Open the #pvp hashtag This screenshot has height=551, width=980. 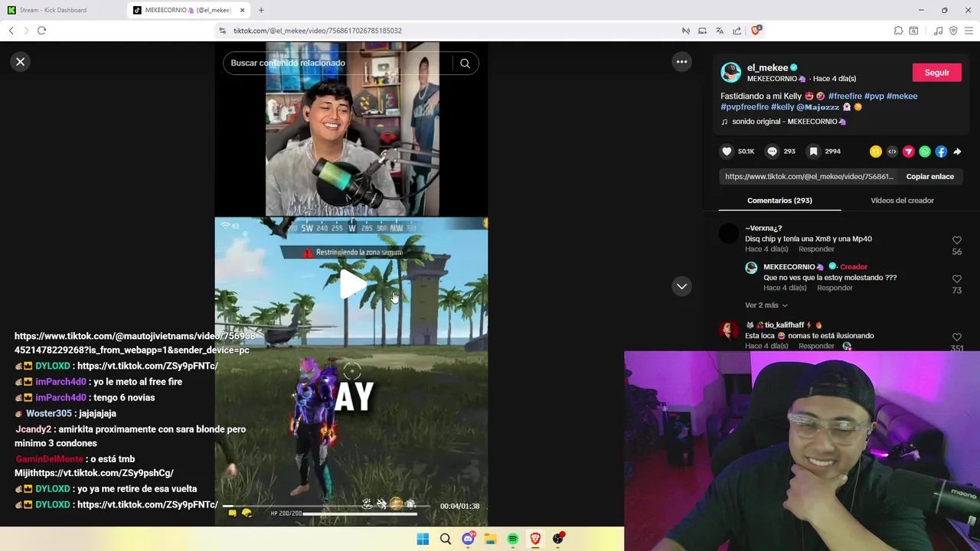click(x=874, y=96)
